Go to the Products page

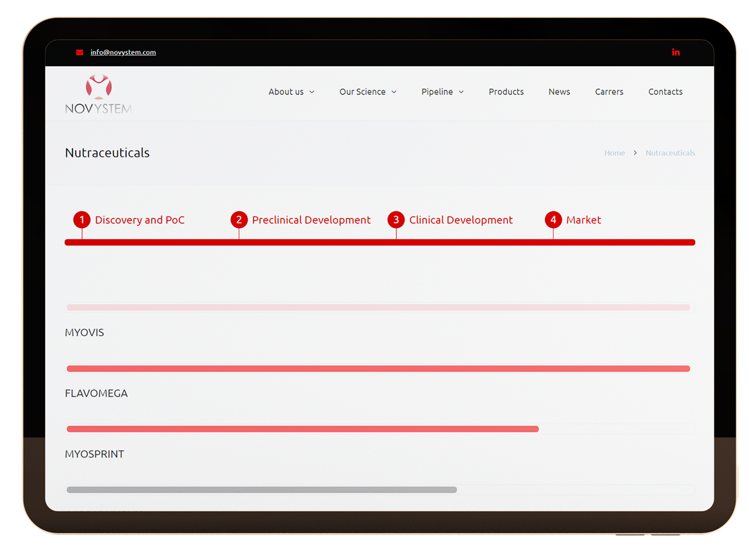[x=506, y=92]
